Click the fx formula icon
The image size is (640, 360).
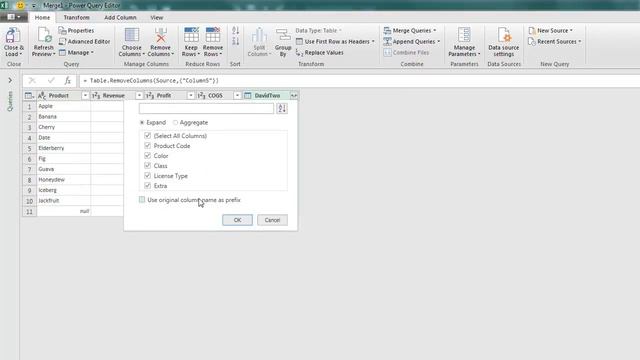[68, 81]
